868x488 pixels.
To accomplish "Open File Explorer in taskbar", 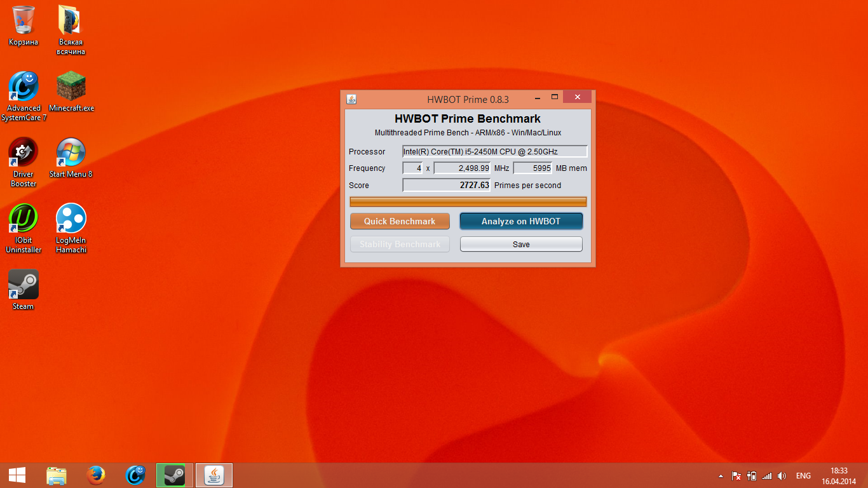I will pos(57,475).
